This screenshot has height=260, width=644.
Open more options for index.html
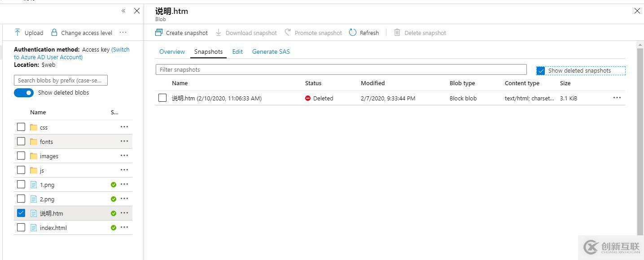pyautogui.click(x=124, y=227)
